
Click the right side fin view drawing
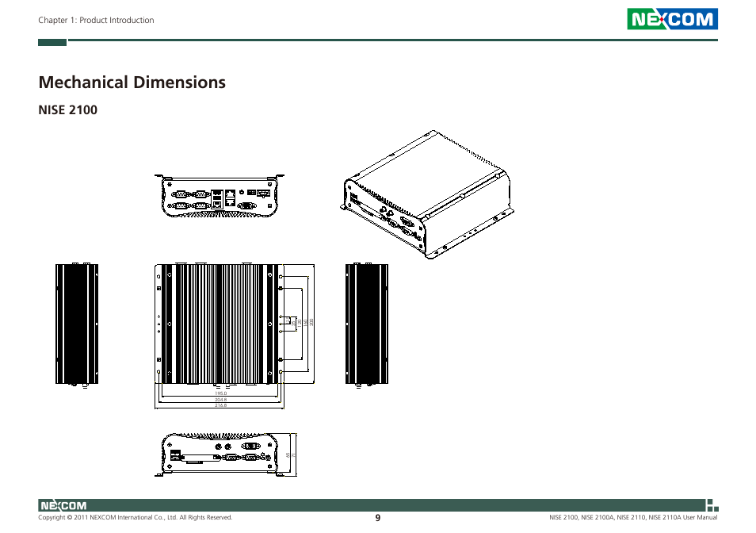tap(365, 325)
